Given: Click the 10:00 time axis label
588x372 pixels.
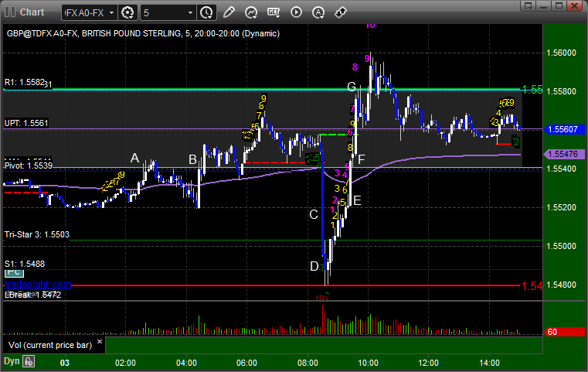Looking at the screenshot, I should 368,363.
